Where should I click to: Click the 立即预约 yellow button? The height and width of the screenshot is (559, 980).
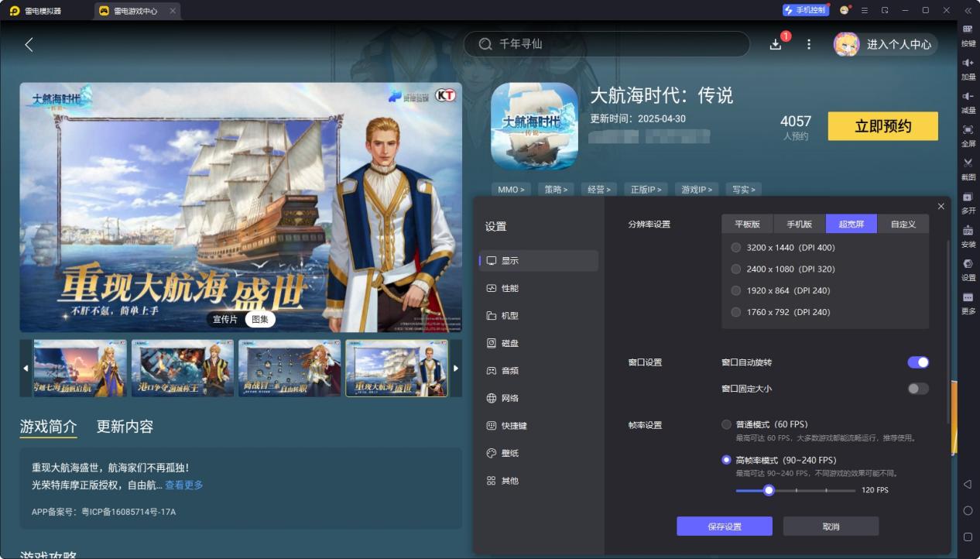[x=882, y=126]
